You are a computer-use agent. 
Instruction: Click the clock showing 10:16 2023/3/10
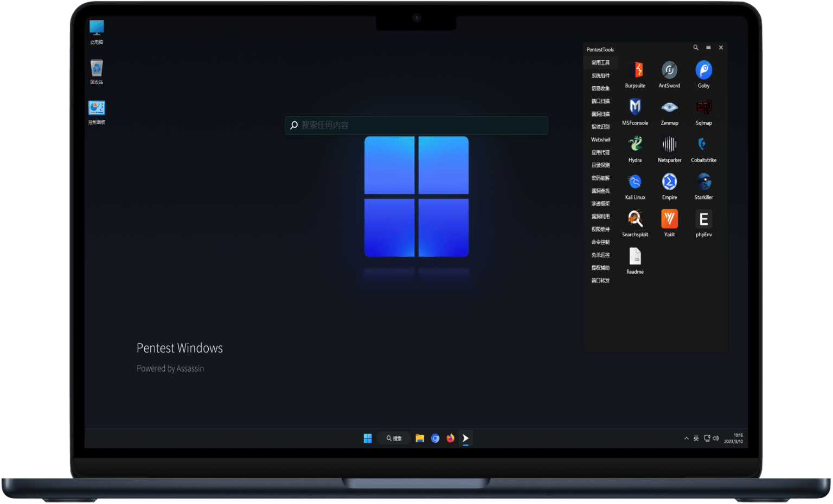point(734,438)
